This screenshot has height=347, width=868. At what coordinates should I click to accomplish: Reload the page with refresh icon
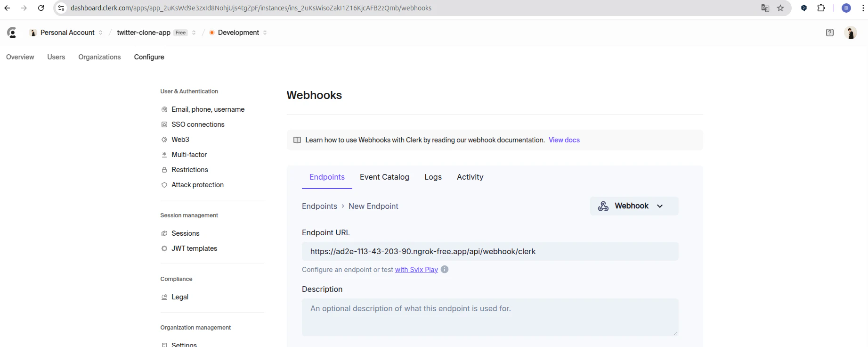tap(41, 8)
